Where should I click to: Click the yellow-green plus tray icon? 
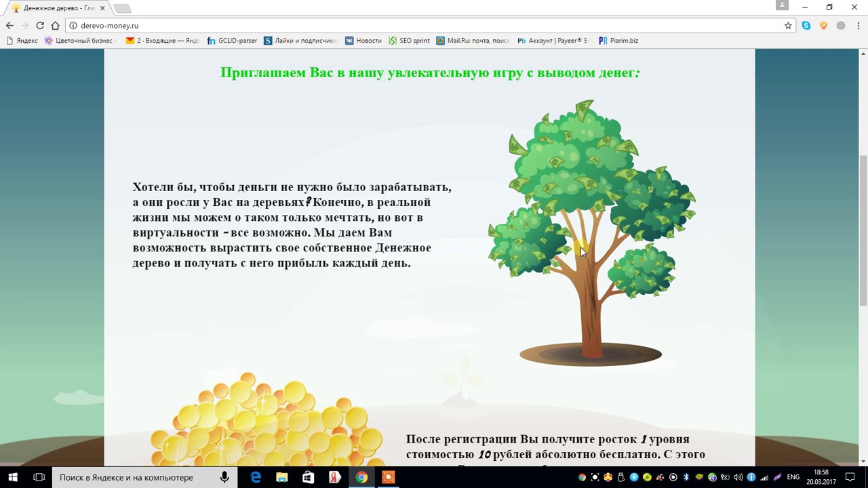[647, 477]
